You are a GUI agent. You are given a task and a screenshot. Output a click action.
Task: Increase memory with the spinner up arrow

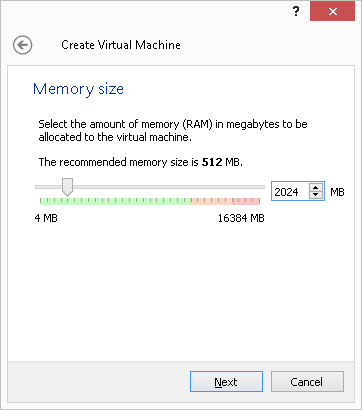click(316, 188)
